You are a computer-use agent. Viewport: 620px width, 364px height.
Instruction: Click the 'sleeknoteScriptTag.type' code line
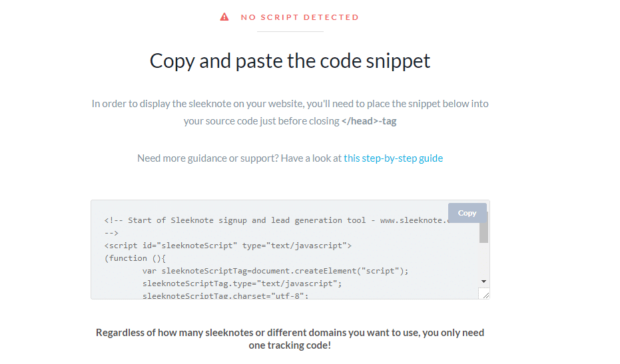point(242,283)
